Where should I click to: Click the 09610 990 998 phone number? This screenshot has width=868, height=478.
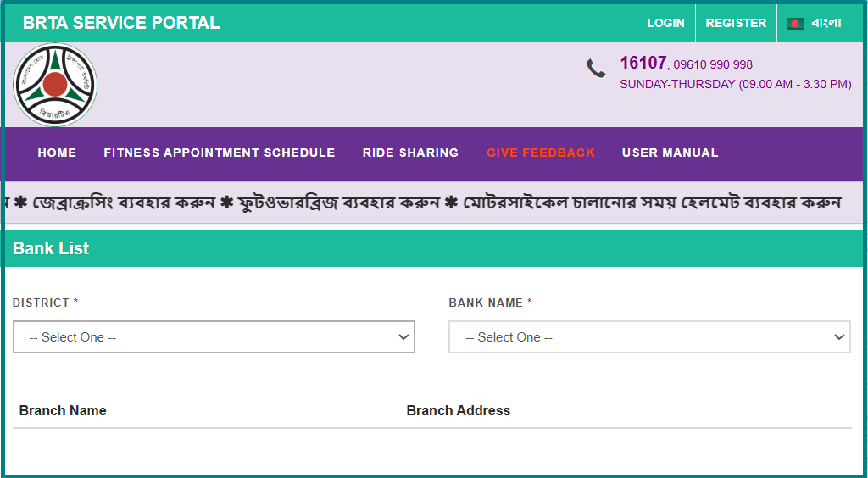coord(713,64)
